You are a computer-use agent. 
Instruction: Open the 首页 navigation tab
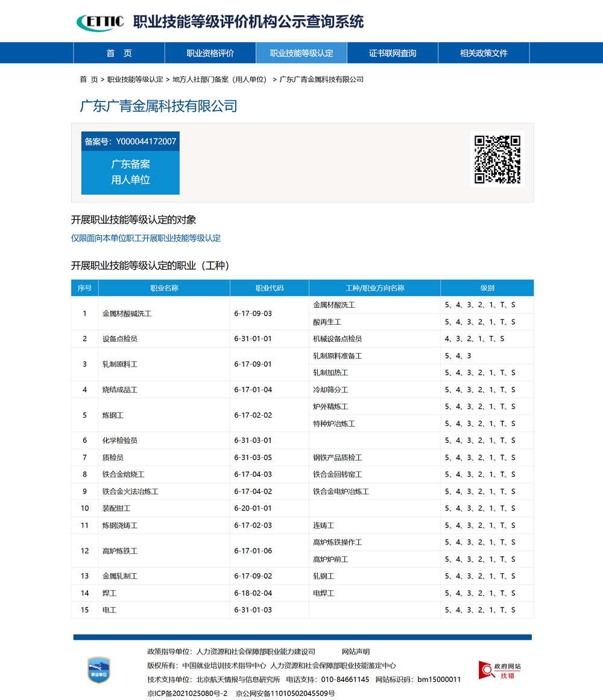119,53
